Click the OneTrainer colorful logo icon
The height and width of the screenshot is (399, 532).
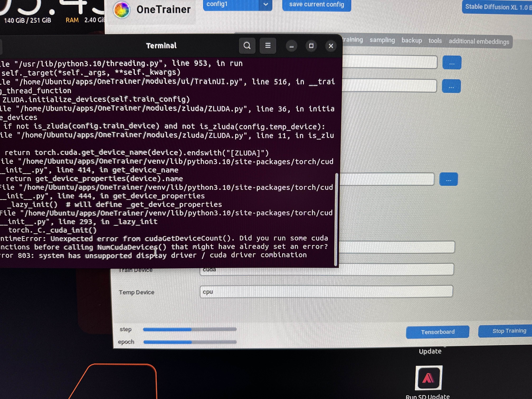(x=122, y=10)
